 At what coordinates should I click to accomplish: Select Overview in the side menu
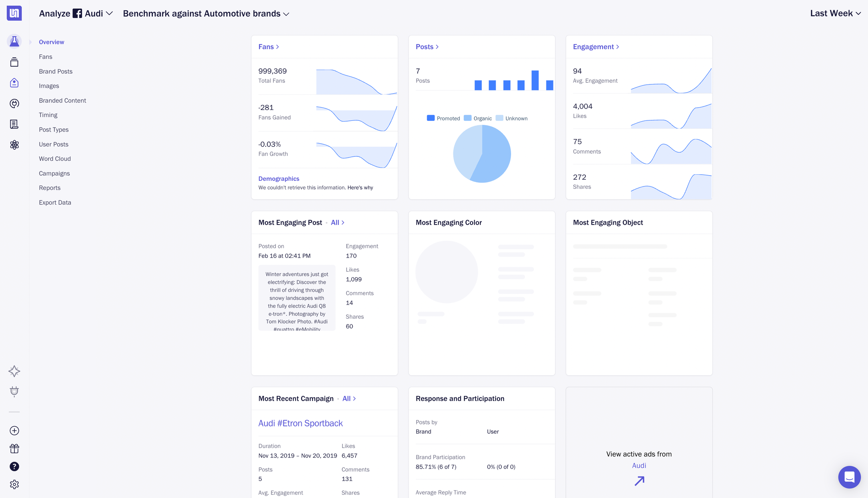[x=51, y=42]
